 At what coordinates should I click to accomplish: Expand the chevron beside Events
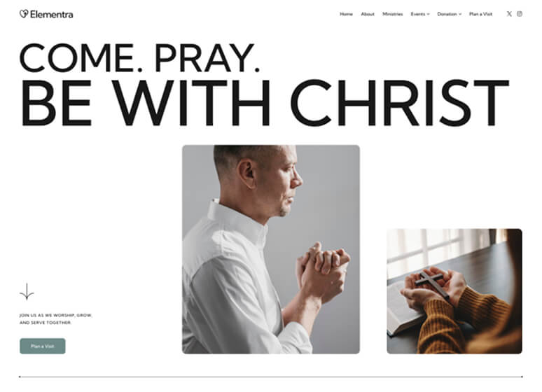[x=428, y=14]
